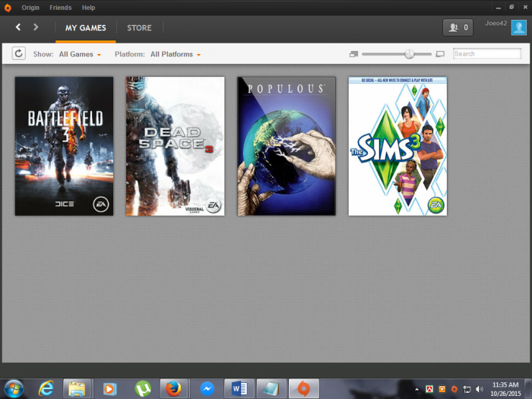Click the Origin logo in title bar
The width and height of the screenshot is (532, 399).
tap(8, 8)
